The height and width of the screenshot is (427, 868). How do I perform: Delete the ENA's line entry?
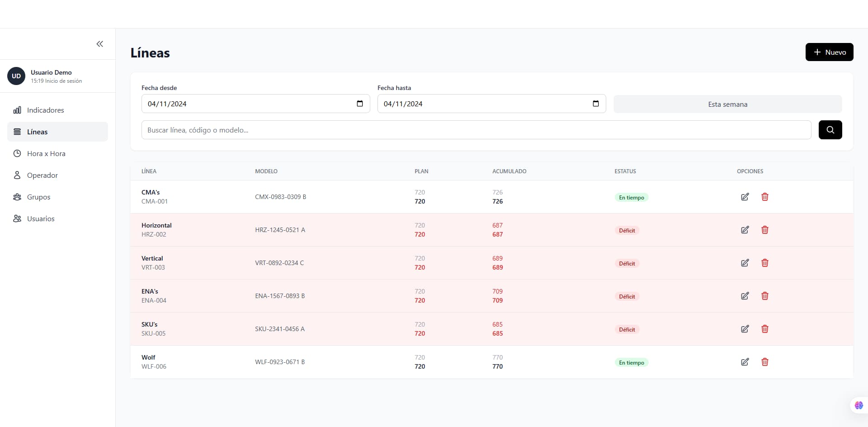tap(764, 296)
